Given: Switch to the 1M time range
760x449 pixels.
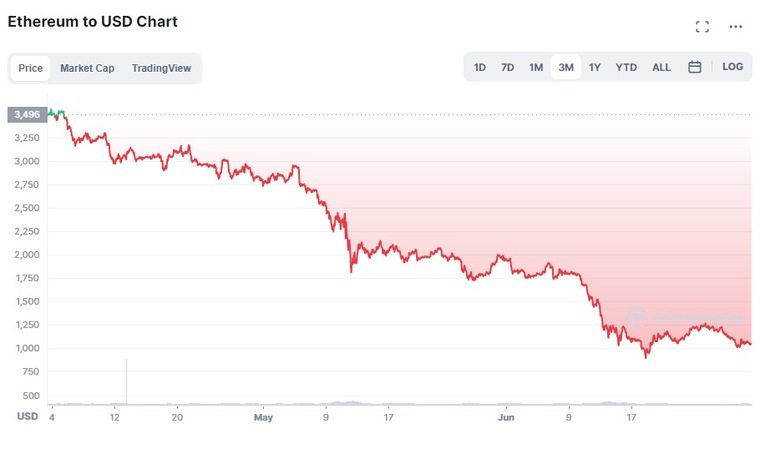Looking at the screenshot, I should point(536,67).
